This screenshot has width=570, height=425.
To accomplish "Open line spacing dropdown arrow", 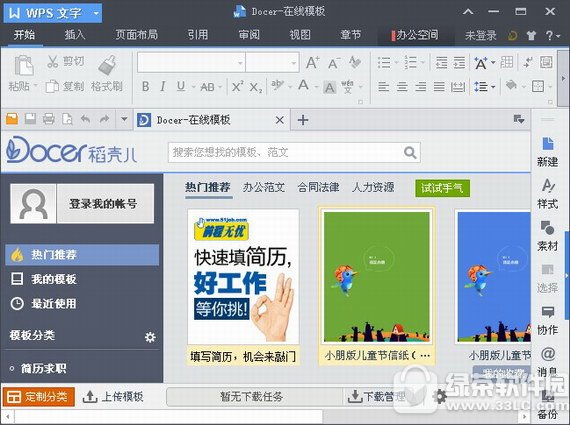I will [x=493, y=87].
